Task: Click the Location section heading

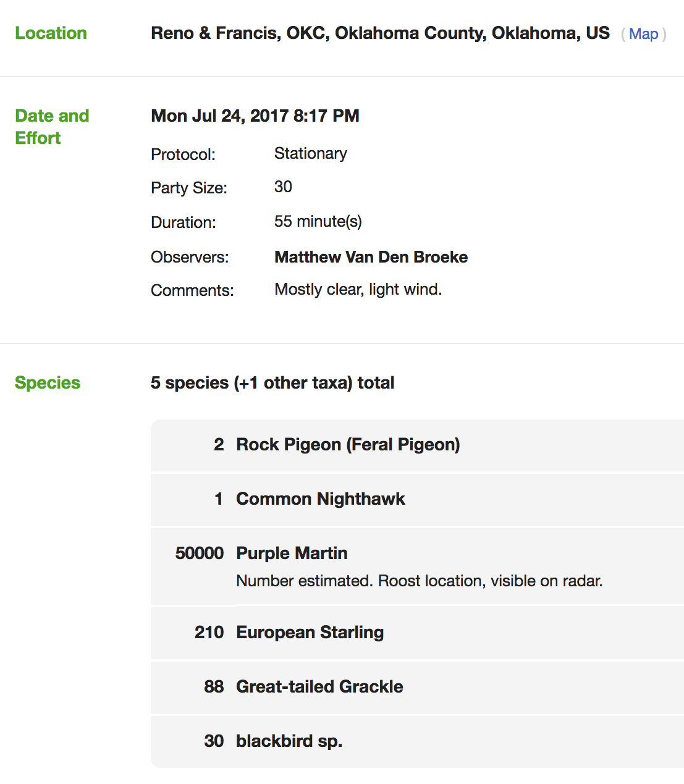Action: [x=51, y=33]
